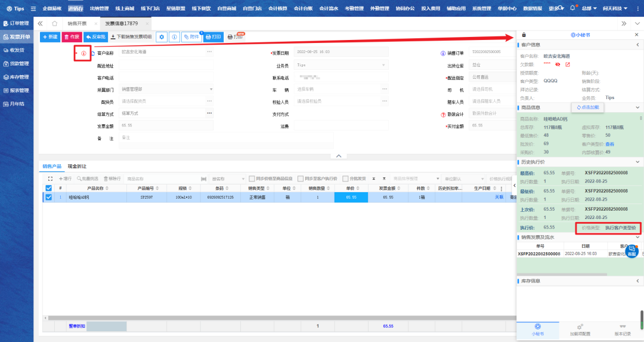Viewport: 644px width, 342px height.
Task: Click the red edit icon beside 欠款额
Action: [568, 64]
